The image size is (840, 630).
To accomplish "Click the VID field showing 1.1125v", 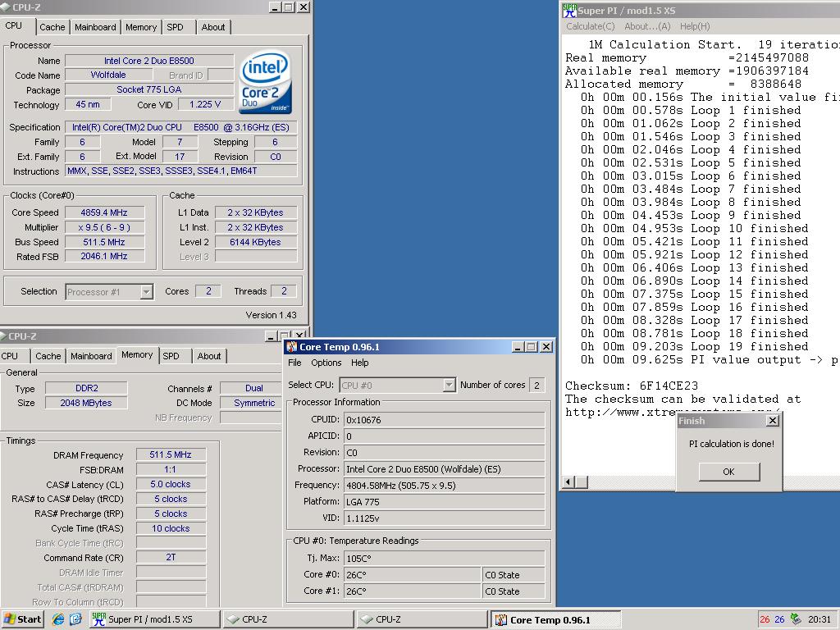I will [444, 518].
